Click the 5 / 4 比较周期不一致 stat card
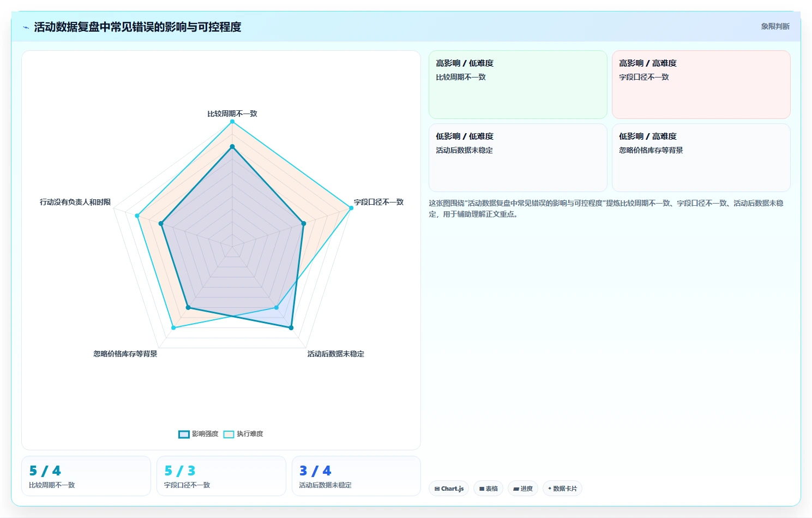Image resolution: width=812 pixels, height=518 pixels. [x=86, y=476]
